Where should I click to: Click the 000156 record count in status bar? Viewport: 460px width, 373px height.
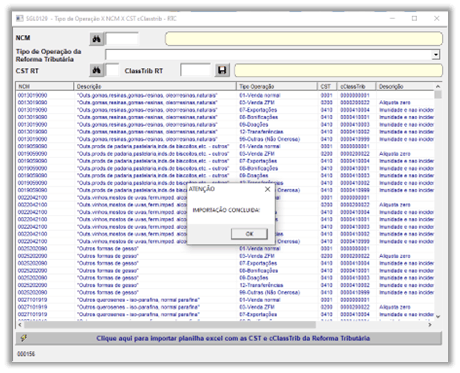point(26,354)
